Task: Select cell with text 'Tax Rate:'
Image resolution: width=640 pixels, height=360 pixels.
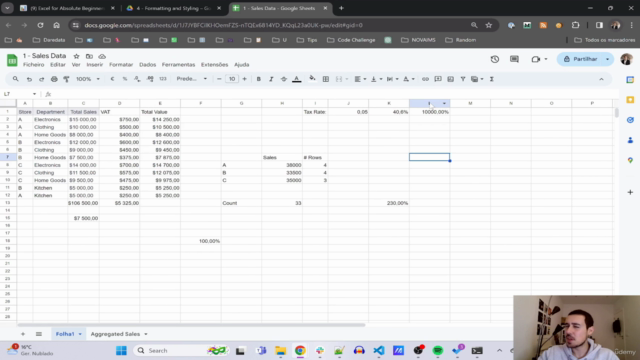Action: (x=315, y=112)
